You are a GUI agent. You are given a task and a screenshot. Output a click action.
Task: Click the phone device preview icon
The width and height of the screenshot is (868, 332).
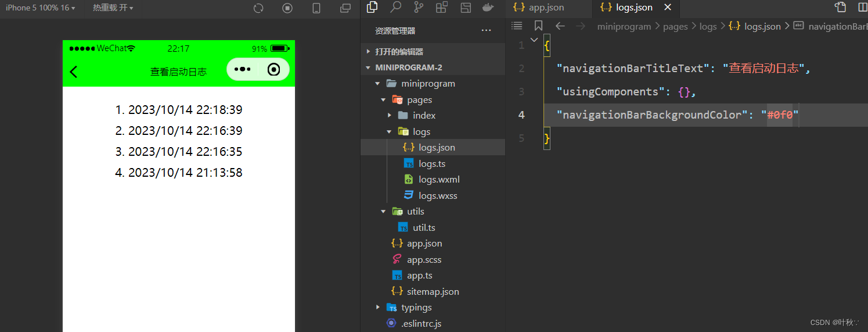pyautogui.click(x=316, y=8)
